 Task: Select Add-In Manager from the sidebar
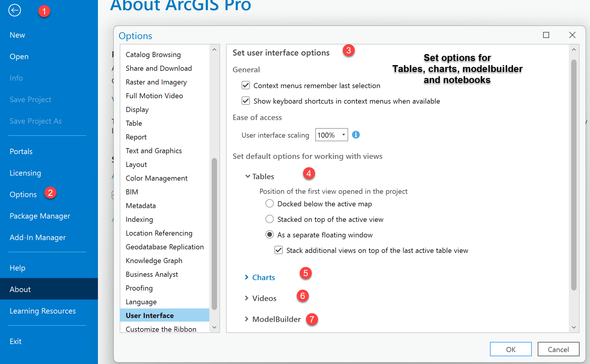pos(38,237)
